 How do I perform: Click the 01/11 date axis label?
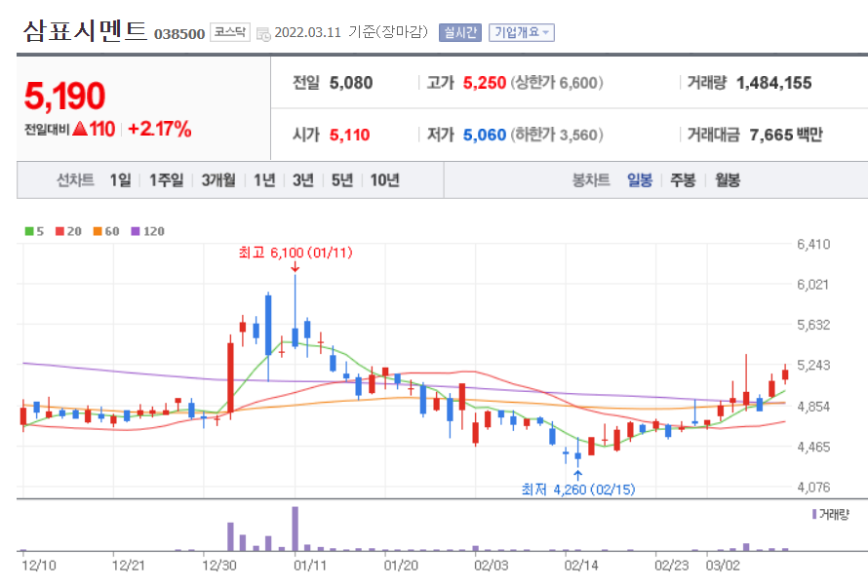[x=309, y=566]
